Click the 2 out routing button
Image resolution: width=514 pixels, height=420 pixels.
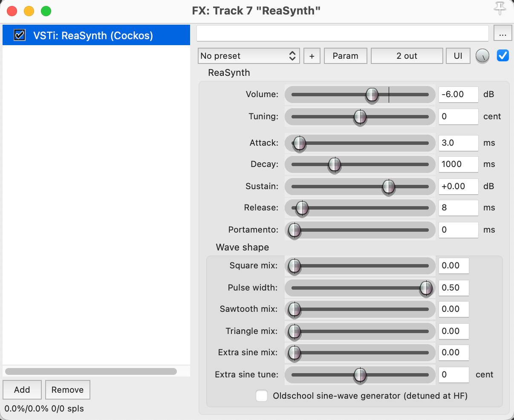click(x=407, y=56)
